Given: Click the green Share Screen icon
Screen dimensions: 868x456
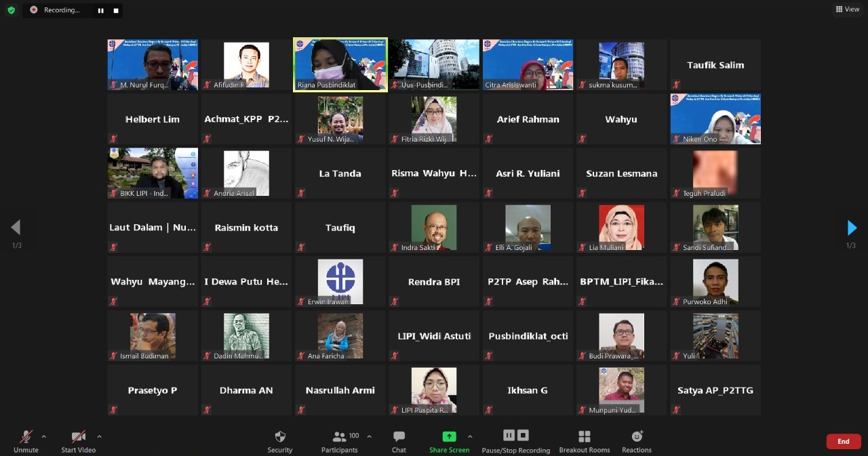Looking at the screenshot, I should (449, 437).
